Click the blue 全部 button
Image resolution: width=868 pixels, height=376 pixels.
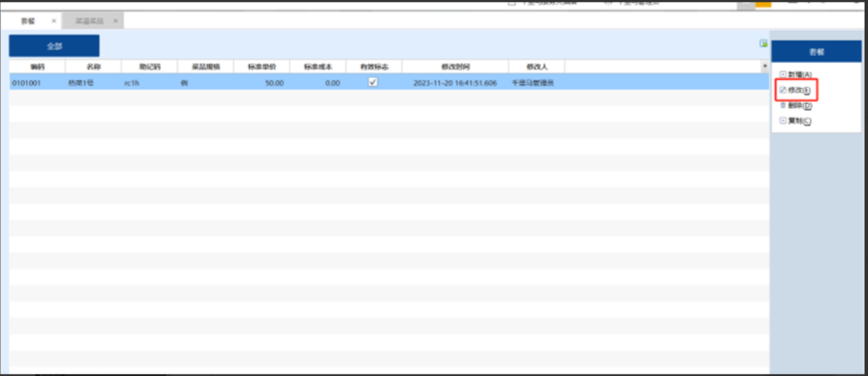(x=54, y=46)
